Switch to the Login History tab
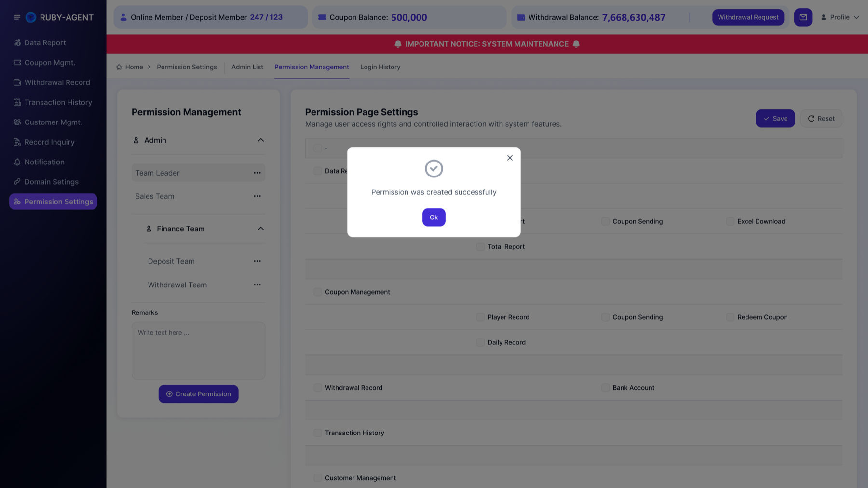 380,67
